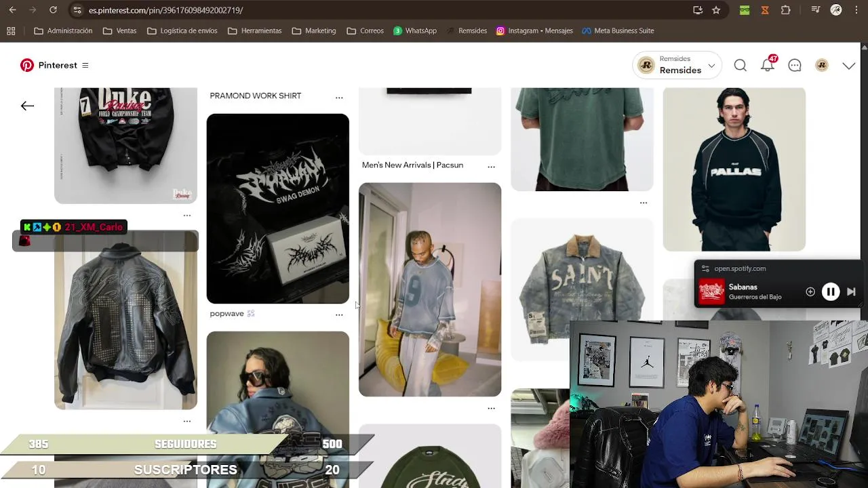The image size is (868, 488).
Task: Click the Pinterest back arrow on the pin page
Action: click(27, 106)
